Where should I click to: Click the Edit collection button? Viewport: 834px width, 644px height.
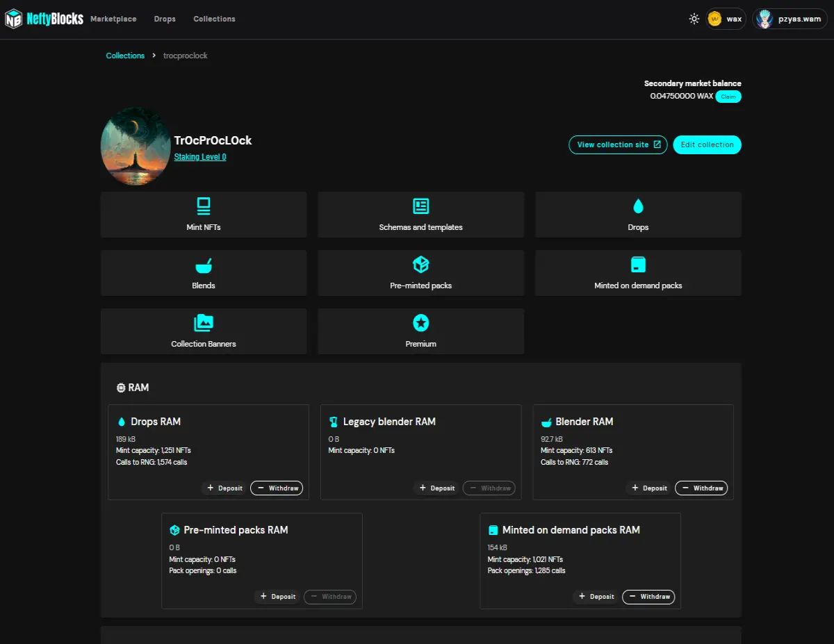coord(707,145)
